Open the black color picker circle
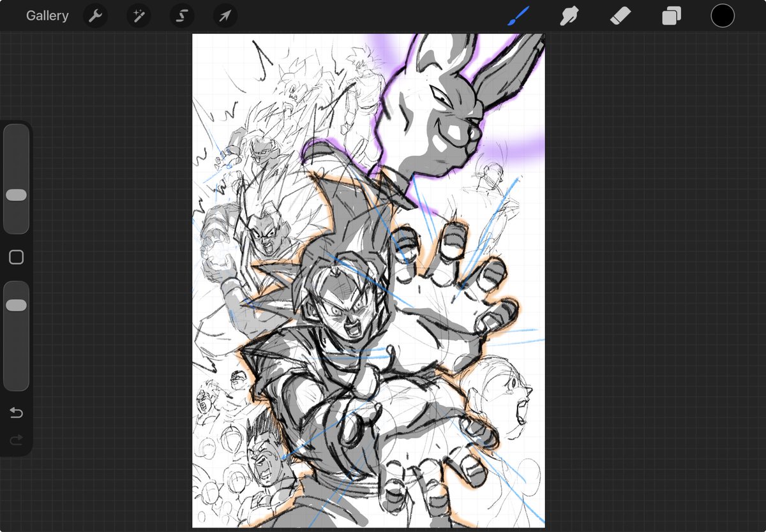766x532 pixels. (x=723, y=16)
